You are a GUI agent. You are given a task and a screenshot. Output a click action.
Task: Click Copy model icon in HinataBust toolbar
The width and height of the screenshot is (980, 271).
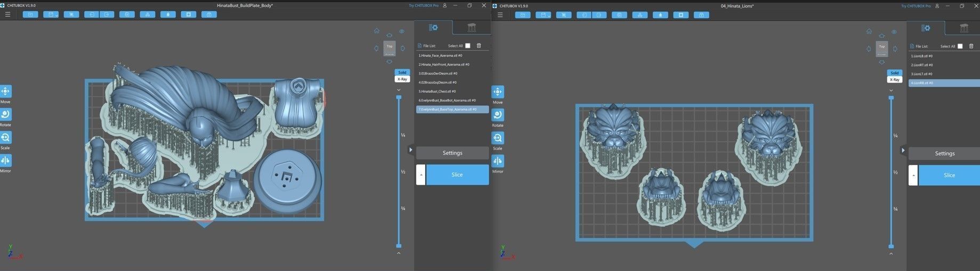[x=127, y=14]
